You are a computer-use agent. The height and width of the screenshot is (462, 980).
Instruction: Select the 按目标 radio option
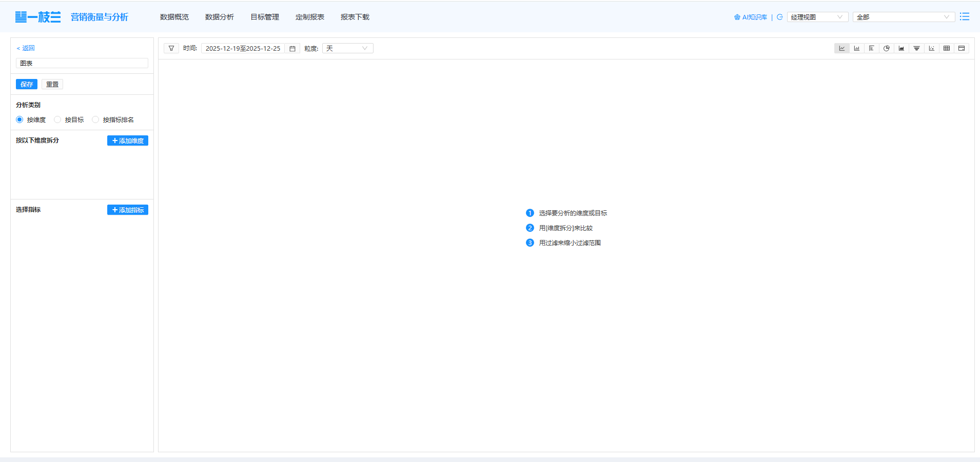57,119
